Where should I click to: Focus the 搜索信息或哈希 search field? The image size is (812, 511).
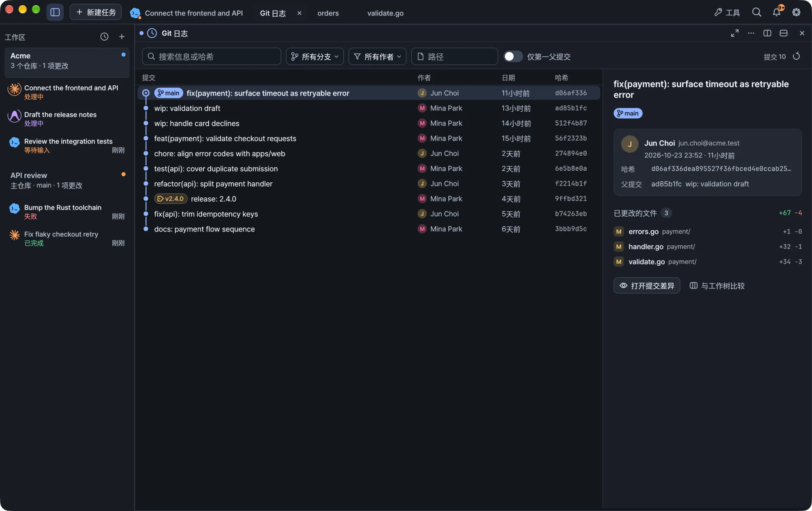pyautogui.click(x=212, y=56)
